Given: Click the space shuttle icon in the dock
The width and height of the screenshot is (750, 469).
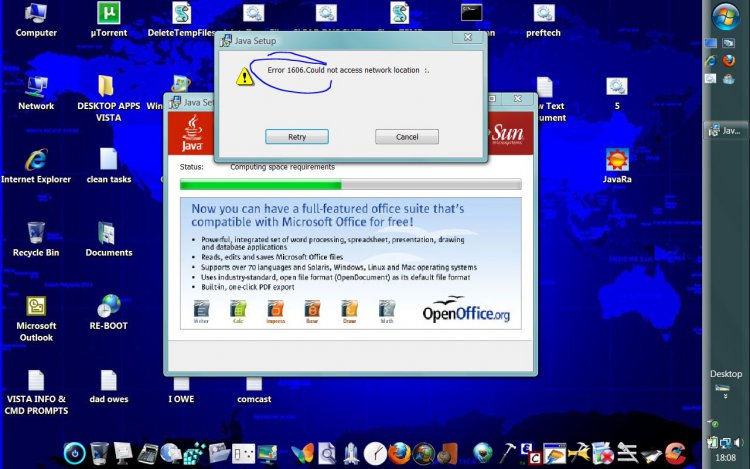Looking at the screenshot, I should coord(351,454).
